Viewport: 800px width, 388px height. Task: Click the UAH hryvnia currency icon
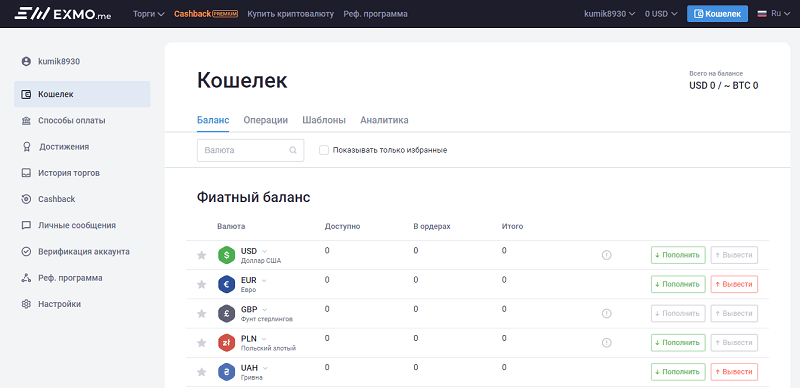(226, 372)
